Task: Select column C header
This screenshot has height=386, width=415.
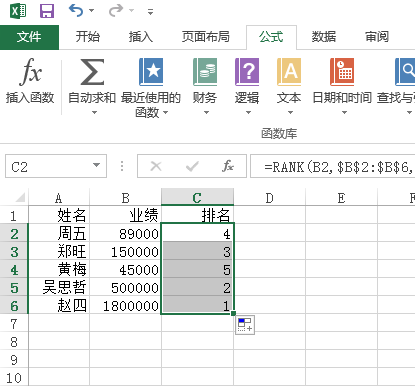Action: click(197, 197)
